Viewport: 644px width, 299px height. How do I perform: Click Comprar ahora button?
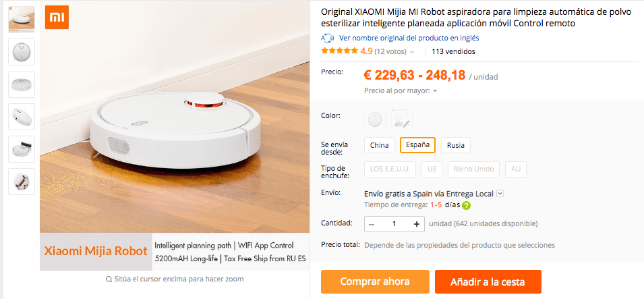375,281
